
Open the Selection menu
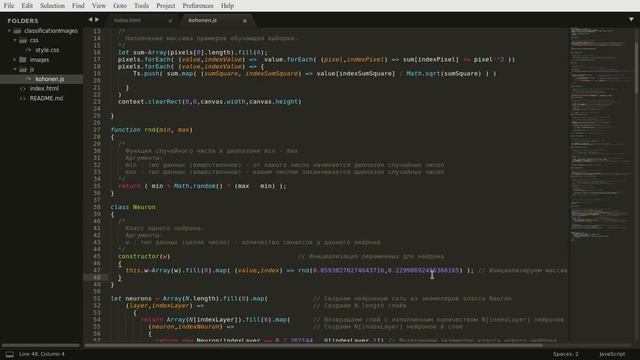pyautogui.click(x=52, y=6)
